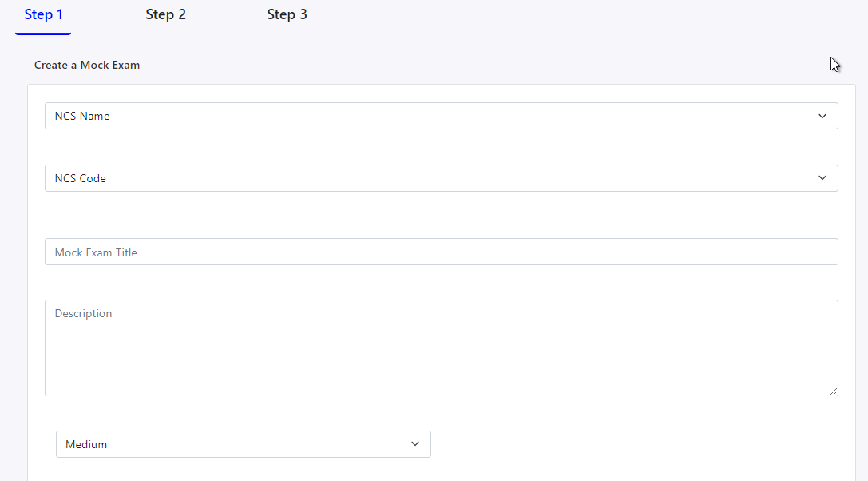Viewport: 868px width, 481px height.
Task: Click the "Create a Mock Exam" heading
Action: coord(87,65)
